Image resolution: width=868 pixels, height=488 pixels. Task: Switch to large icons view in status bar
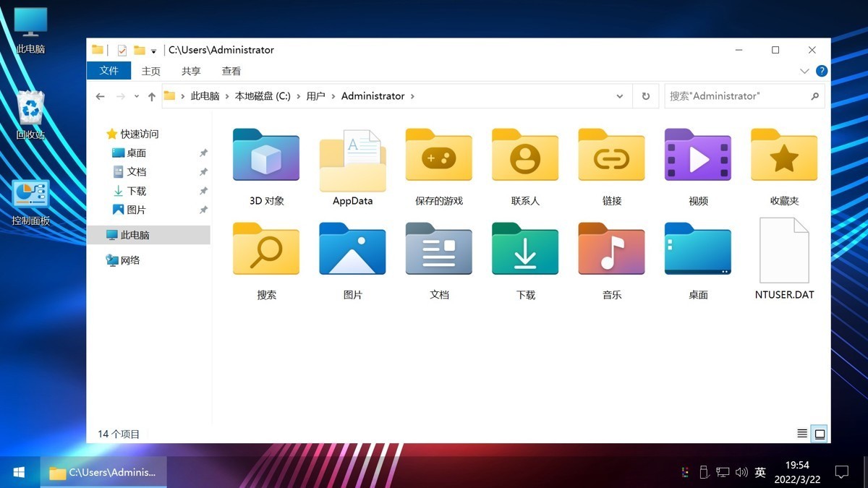point(820,433)
